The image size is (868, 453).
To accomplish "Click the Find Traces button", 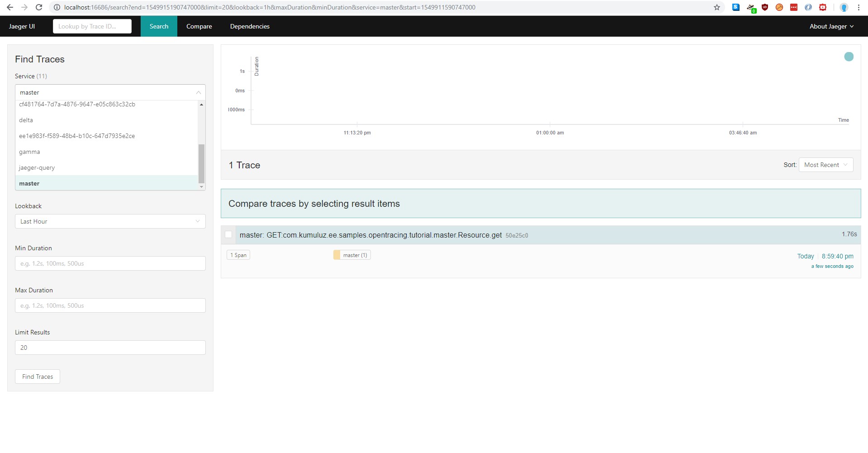I will (x=37, y=377).
